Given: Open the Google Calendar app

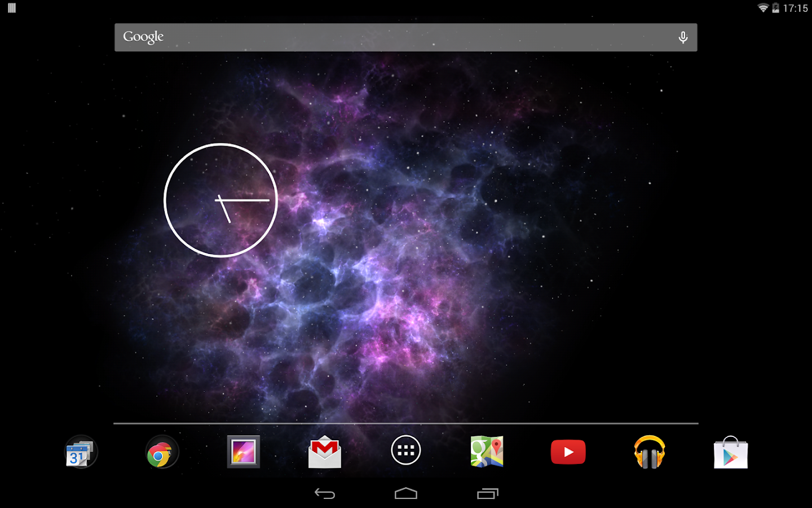Looking at the screenshot, I should pyautogui.click(x=81, y=452).
